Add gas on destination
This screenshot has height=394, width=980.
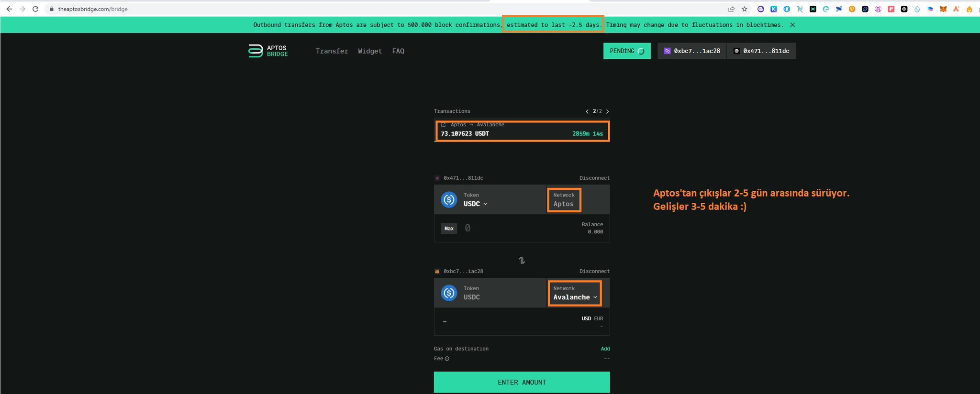pos(605,349)
